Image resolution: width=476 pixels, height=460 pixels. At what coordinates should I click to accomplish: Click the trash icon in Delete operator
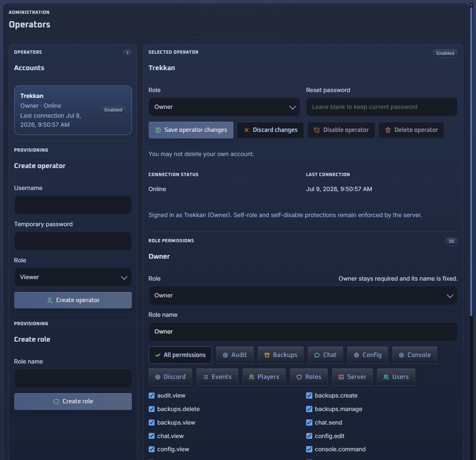388,130
